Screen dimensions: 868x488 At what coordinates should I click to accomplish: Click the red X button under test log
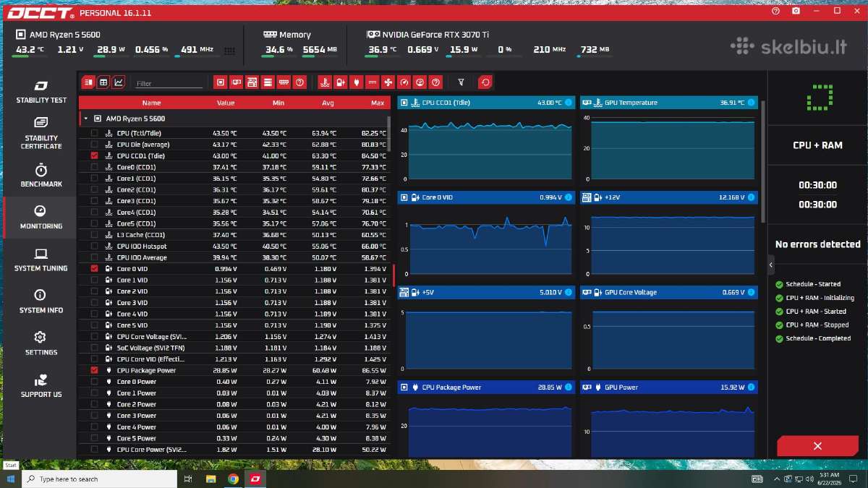coord(817,446)
